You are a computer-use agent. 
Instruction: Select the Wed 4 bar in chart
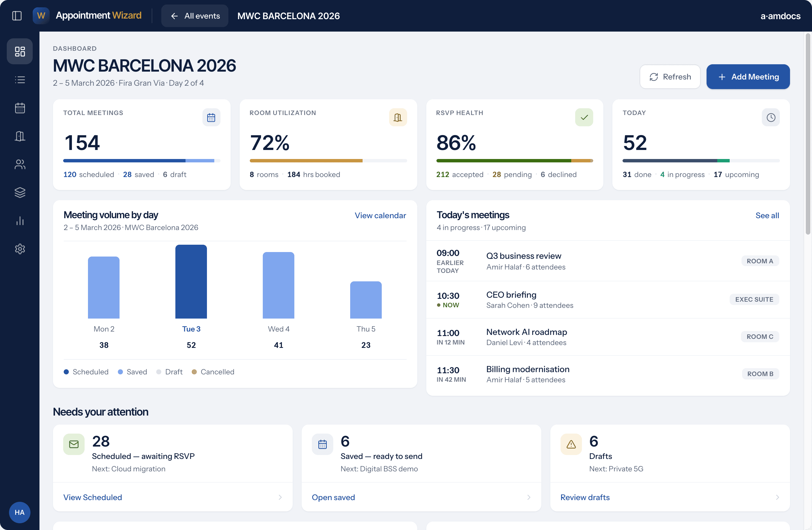(278, 286)
